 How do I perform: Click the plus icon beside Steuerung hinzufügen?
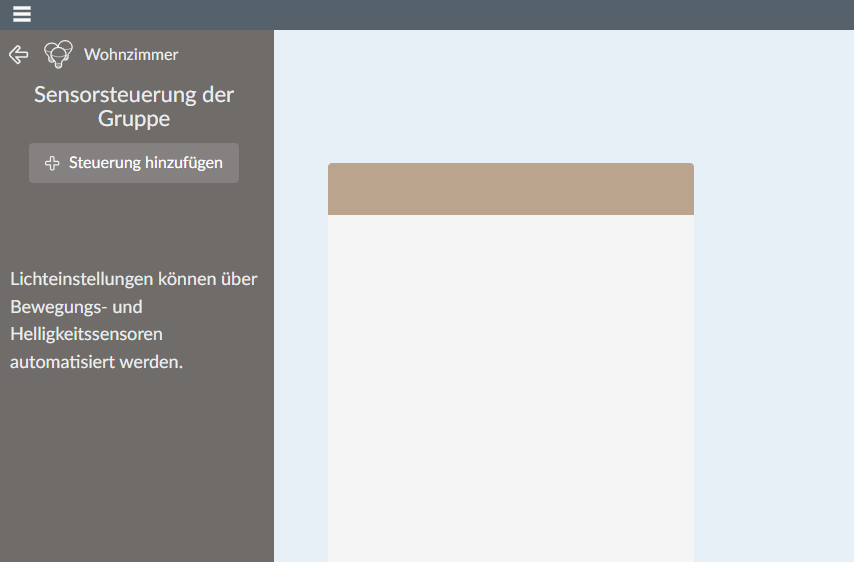point(53,163)
